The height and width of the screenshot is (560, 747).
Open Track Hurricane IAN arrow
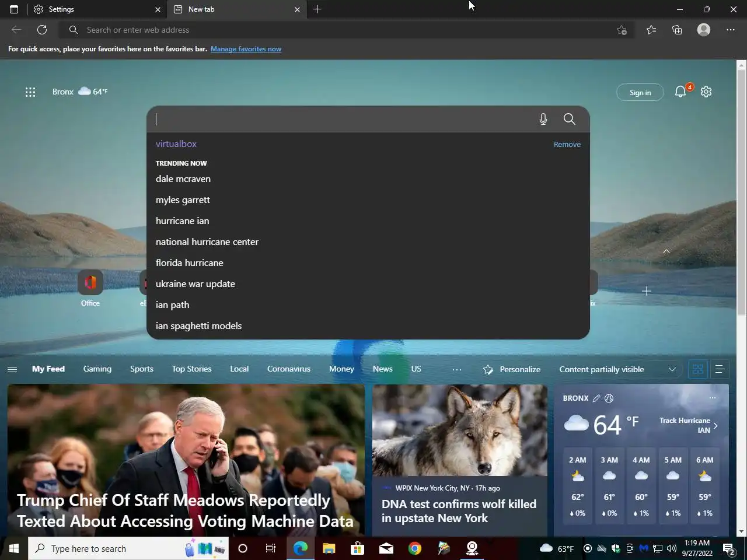(x=715, y=425)
